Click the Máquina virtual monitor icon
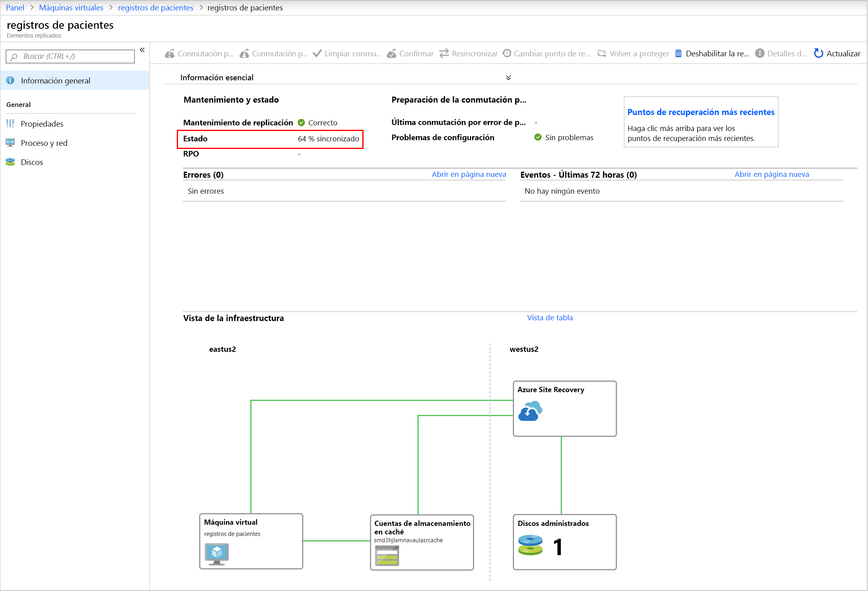Screen dimensions: 868x591 (216, 554)
